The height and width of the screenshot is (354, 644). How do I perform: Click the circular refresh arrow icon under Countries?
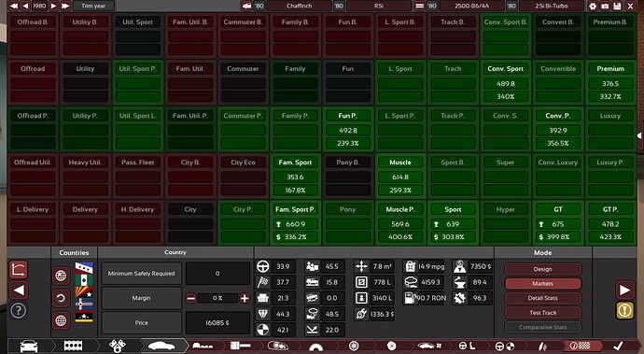(x=61, y=298)
